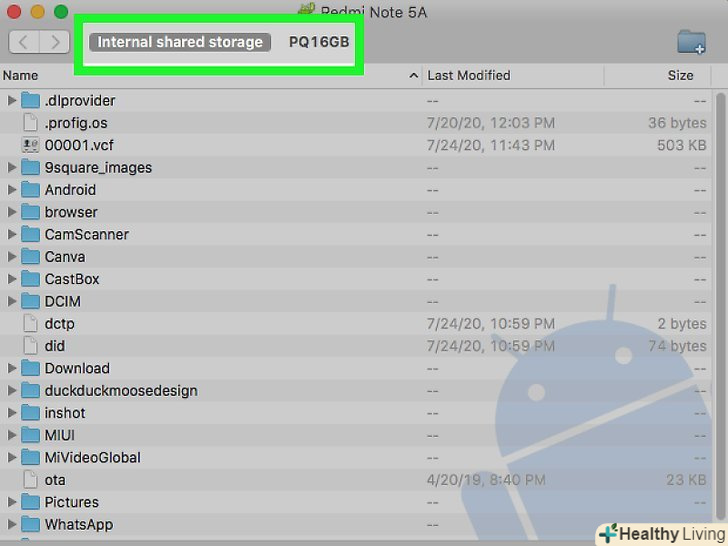Select the file name 00001.vcf
The height and width of the screenshot is (546, 728).
pyautogui.click(x=79, y=145)
